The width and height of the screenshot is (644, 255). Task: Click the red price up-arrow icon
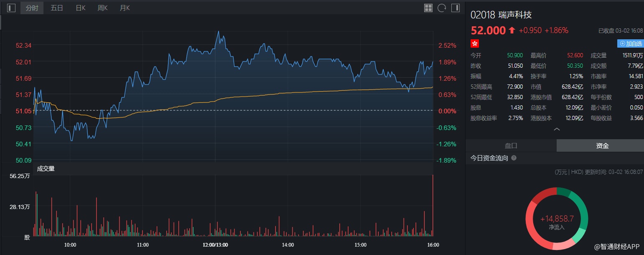[x=512, y=31]
